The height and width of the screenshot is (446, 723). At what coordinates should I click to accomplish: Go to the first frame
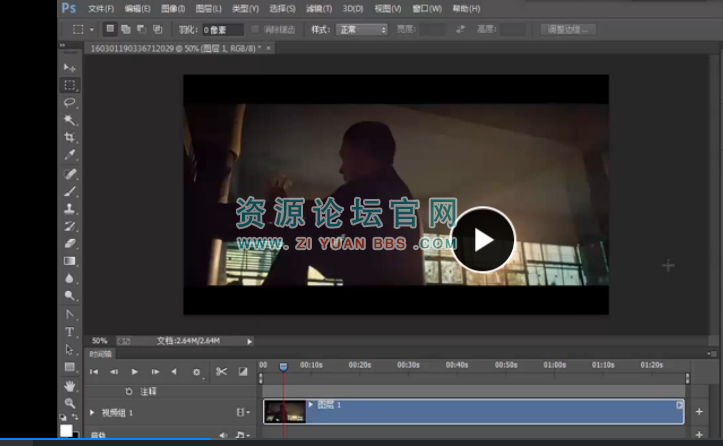click(94, 372)
